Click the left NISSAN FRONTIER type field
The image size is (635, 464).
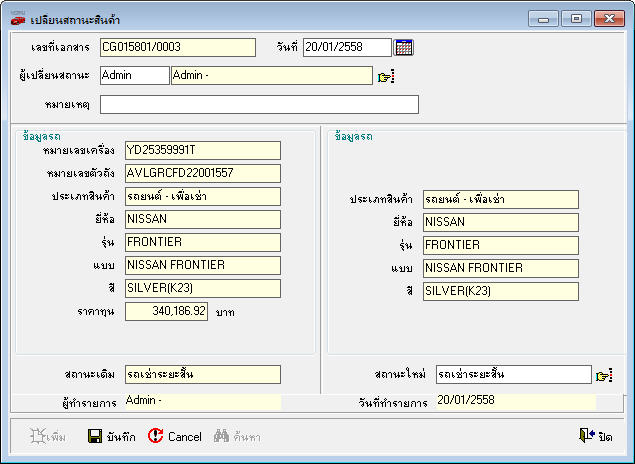[202, 265]
